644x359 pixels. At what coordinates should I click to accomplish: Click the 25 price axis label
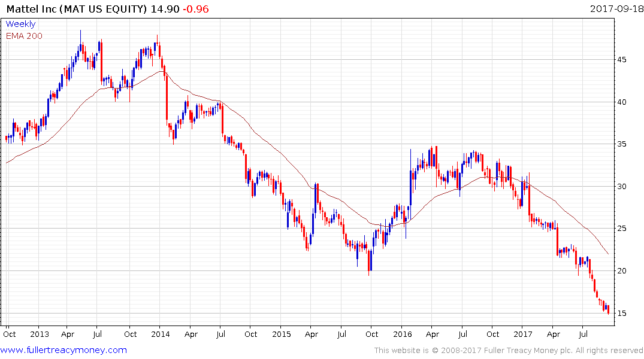(x=621, y=229)
